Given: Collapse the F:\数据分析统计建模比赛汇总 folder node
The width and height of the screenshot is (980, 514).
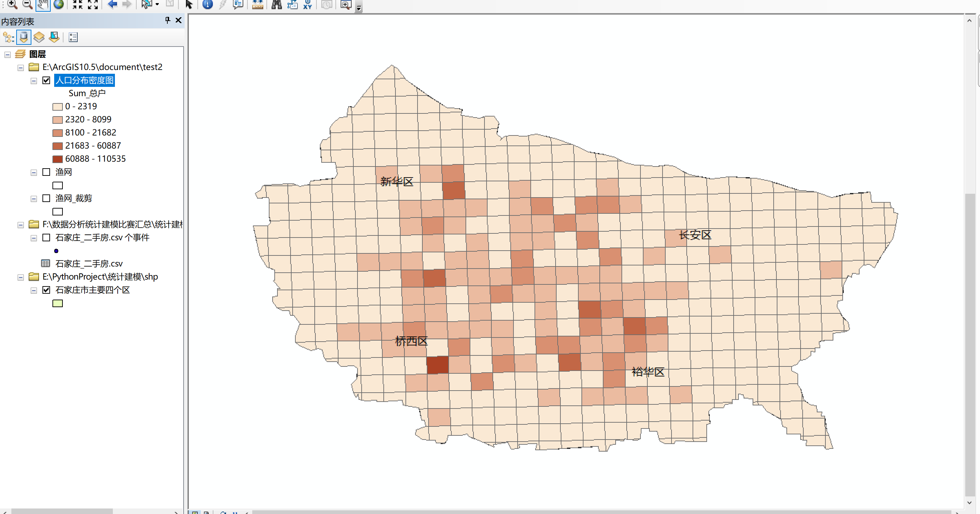Looking at the screenshot, I should click(x=21, y=225).
